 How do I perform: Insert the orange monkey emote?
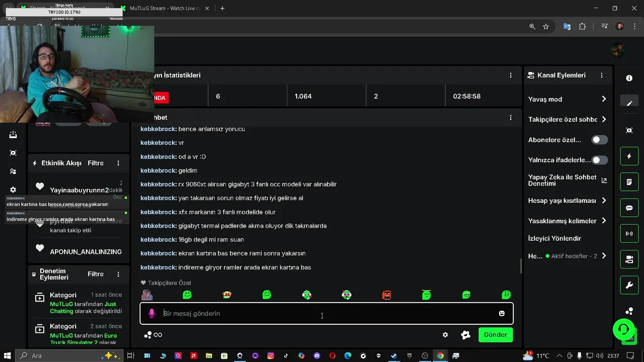(x=227, y=295)
